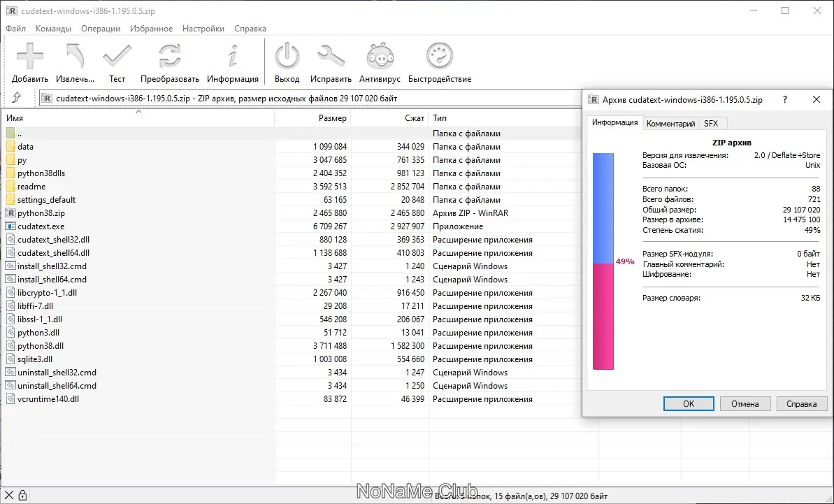Sort by the Размер column header
This screenshot has width=834, height=504.
click(312, 118)
